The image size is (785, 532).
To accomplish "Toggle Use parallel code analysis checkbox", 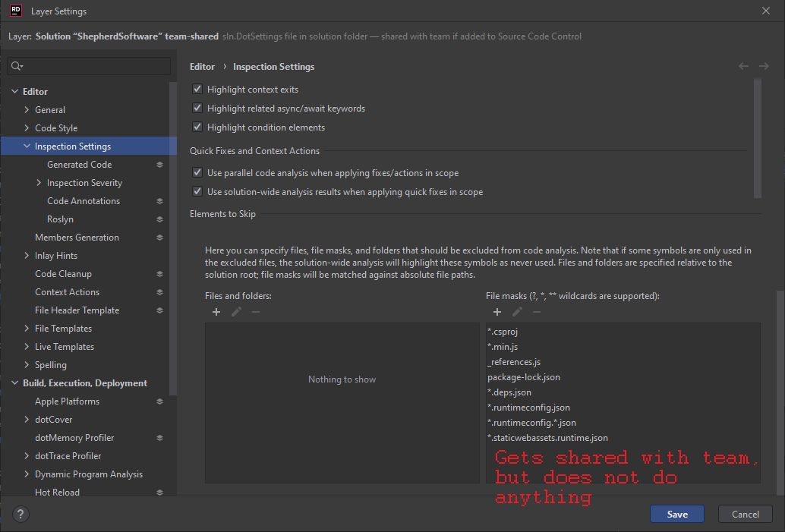I will (x=197, y=173).
